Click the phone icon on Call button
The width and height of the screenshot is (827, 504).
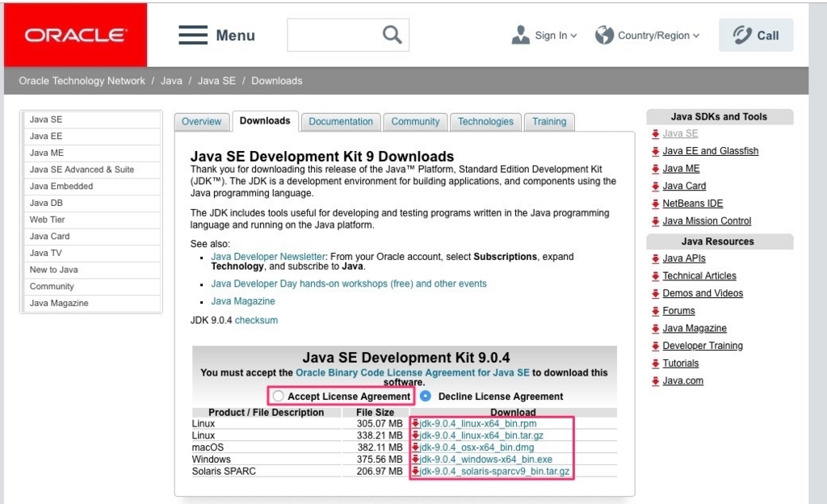tap(742, 35)
